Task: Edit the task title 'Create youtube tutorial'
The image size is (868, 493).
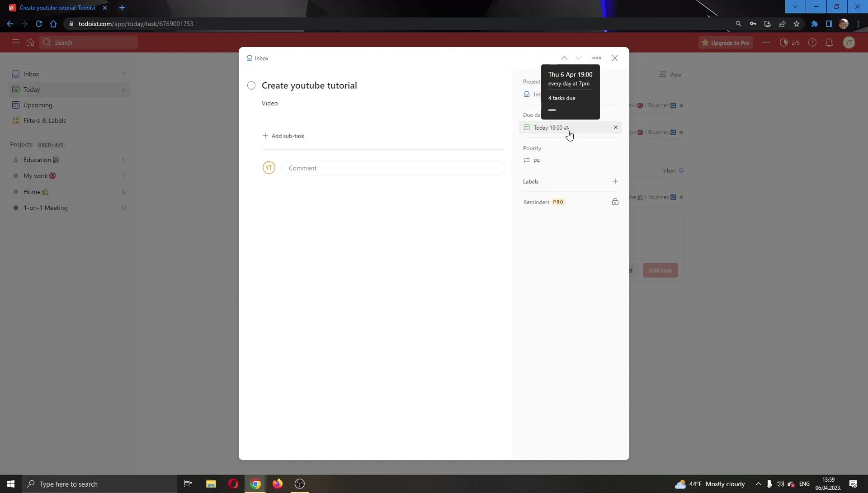Action: click(x=309, y=85)
